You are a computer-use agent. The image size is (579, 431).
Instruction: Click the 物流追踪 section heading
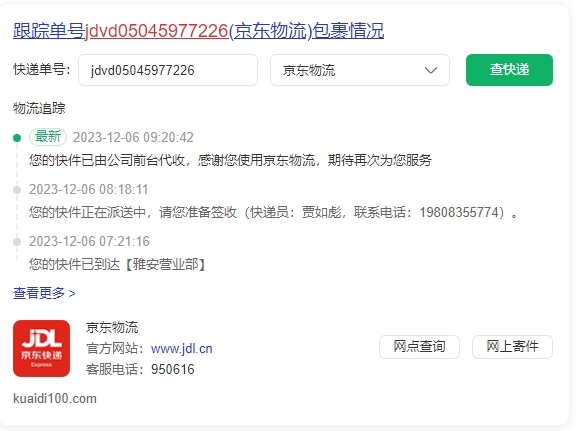(39, 109)
